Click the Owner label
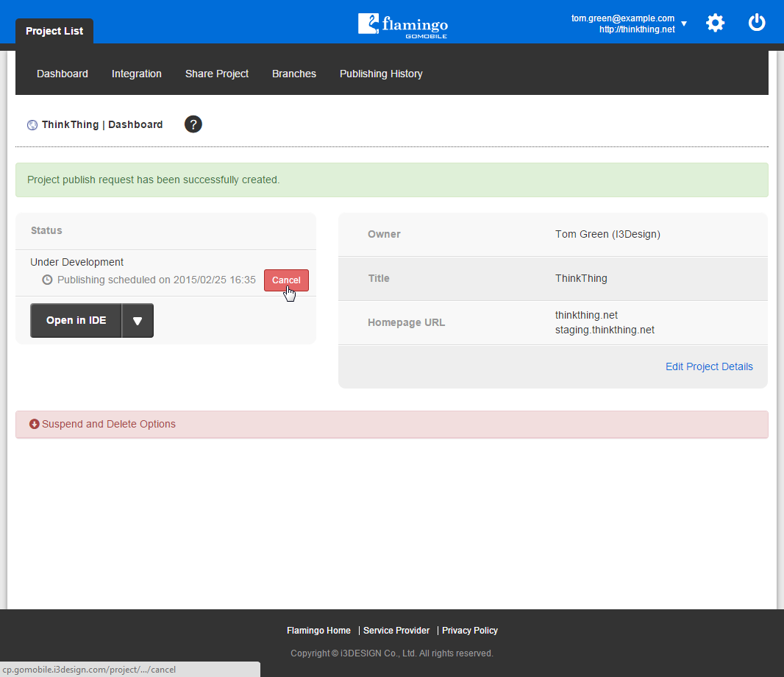 384,234
